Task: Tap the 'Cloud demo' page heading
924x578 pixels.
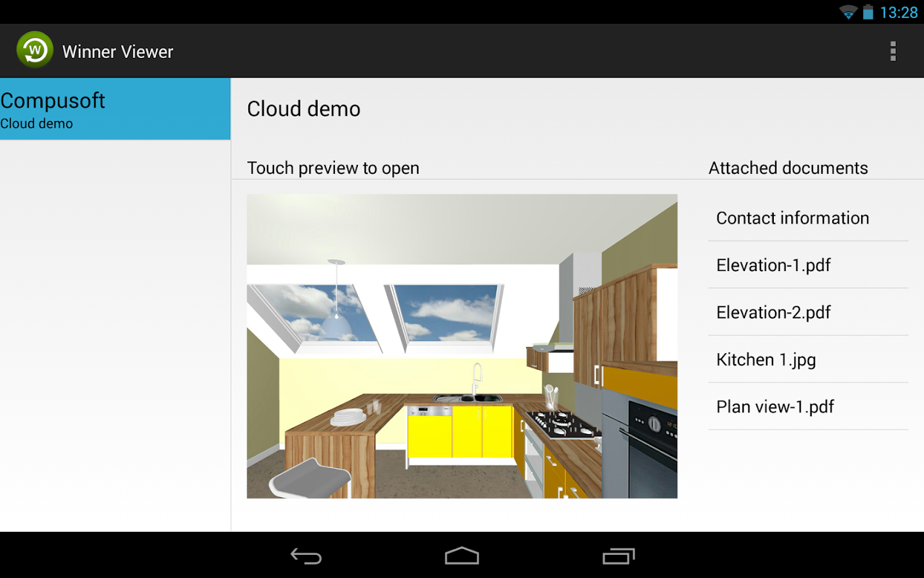Action: (x=304, y=109)
